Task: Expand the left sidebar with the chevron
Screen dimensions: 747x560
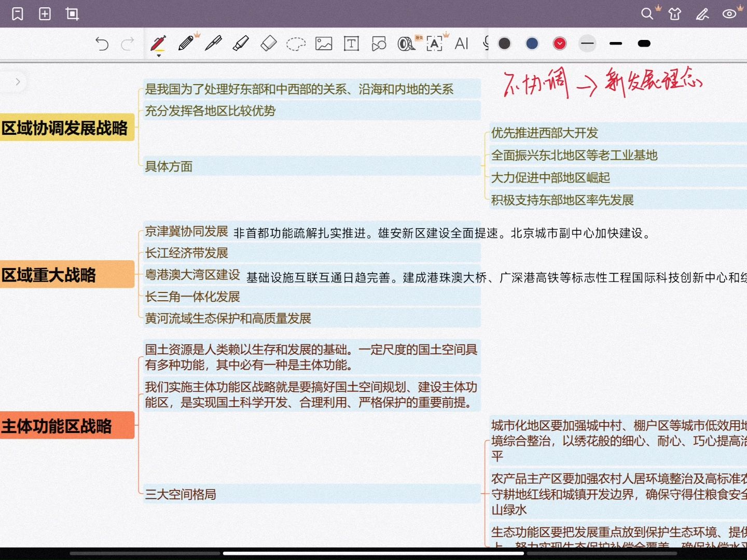Action: click(x=18, y=81)
